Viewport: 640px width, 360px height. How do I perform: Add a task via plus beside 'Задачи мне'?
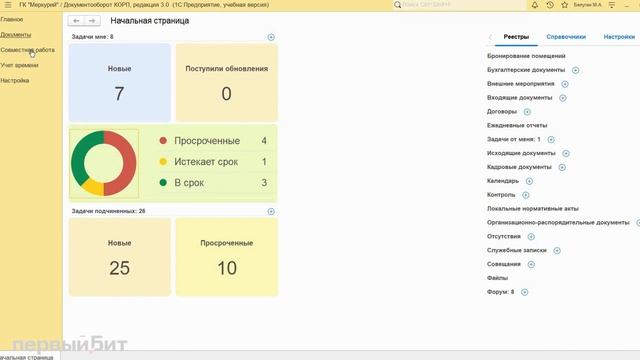[x=271, y=37]
